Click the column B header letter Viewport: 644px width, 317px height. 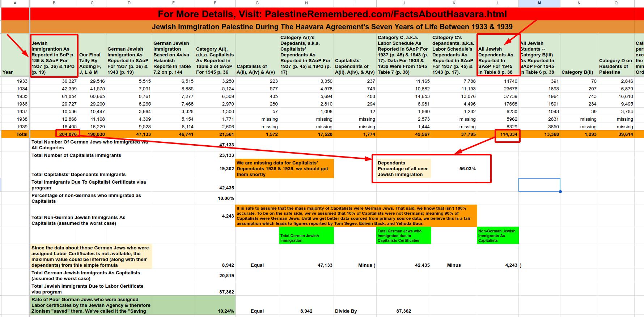[54, 3]
